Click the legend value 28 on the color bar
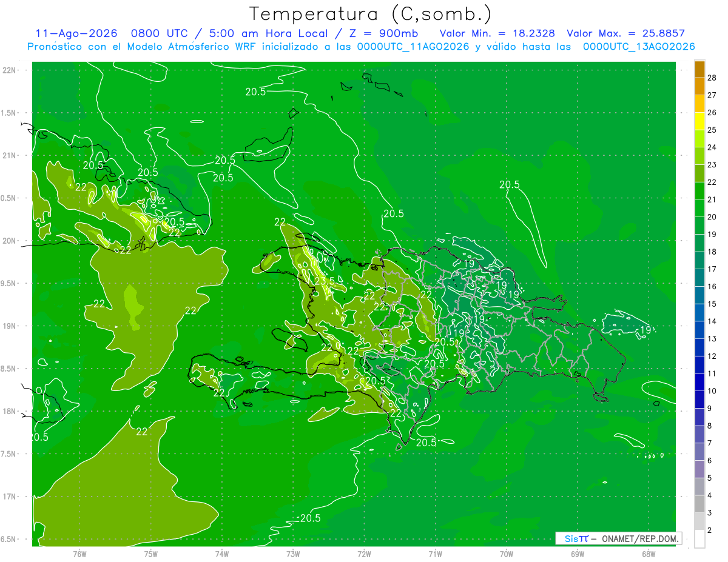This screenshot has height=562, width=728. point(712,78)
